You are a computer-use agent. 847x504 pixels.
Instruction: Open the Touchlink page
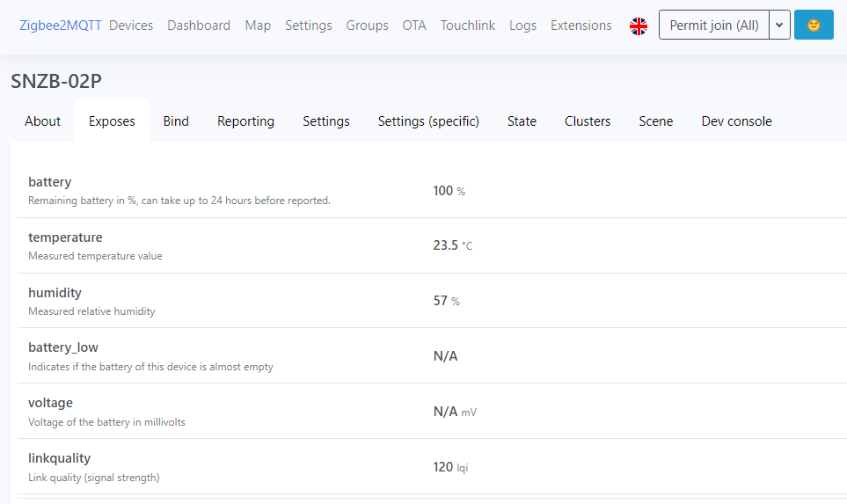468,26
